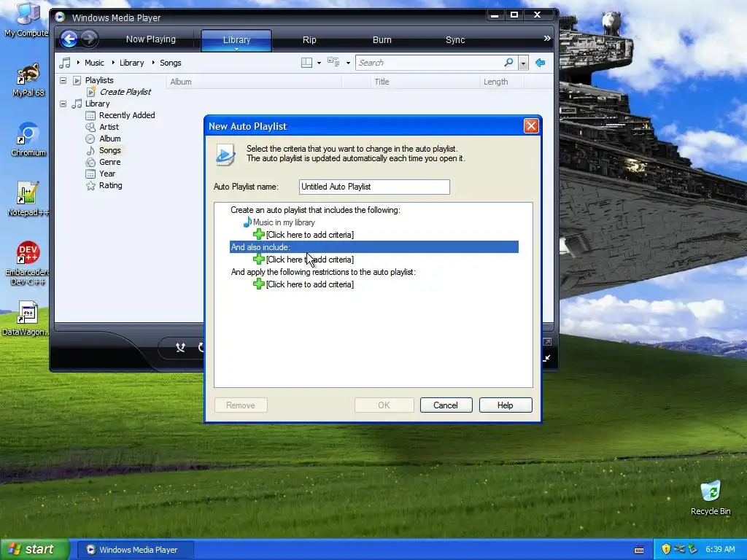Open DataWagon desktop shortcut
The height and width of the screenshot is (560, 747).
27,318
